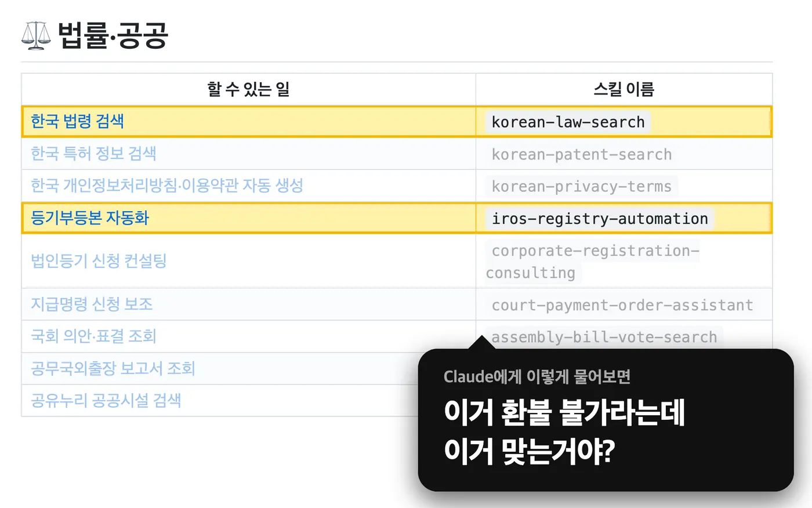812x508 pixels.
Task: Click the corporate-registration-consulting skill name
Action: pos(593,262)
